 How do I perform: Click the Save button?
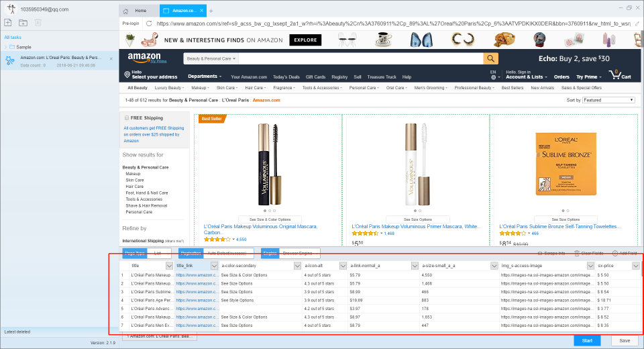coord(625,340)
